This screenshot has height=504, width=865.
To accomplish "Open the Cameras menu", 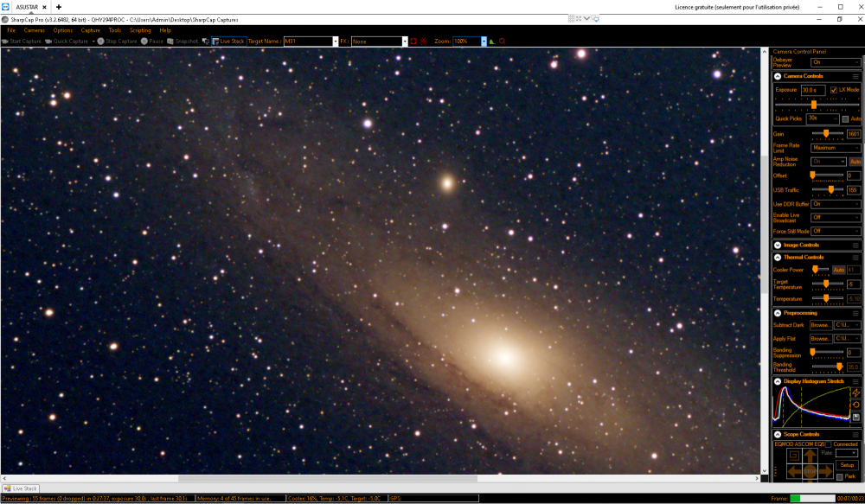I will click(35, 30).
